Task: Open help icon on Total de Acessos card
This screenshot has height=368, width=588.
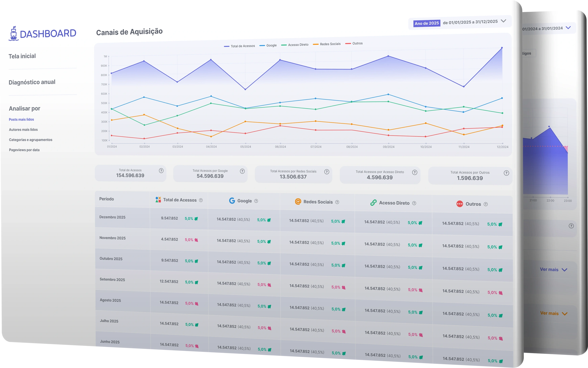Action: coord(161,171)
